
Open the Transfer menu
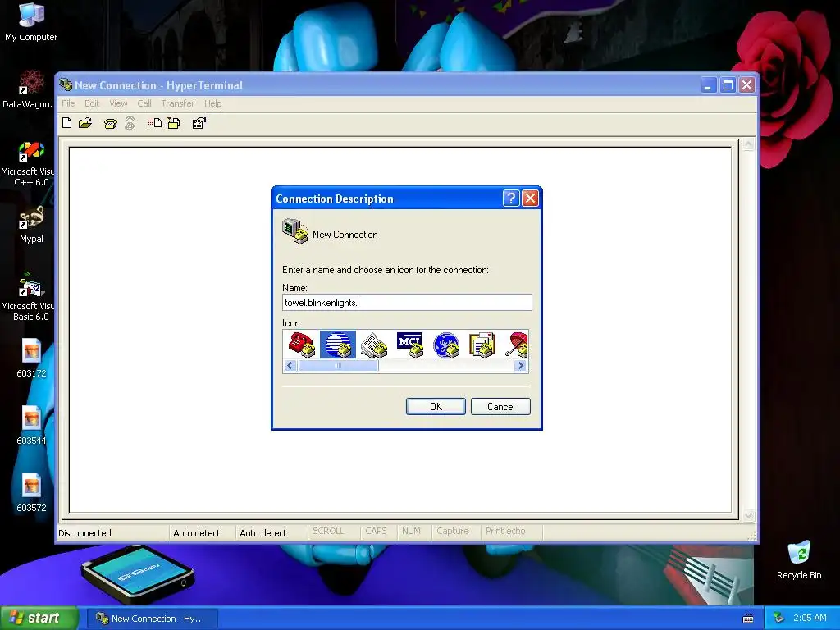(x=178, y=103)
